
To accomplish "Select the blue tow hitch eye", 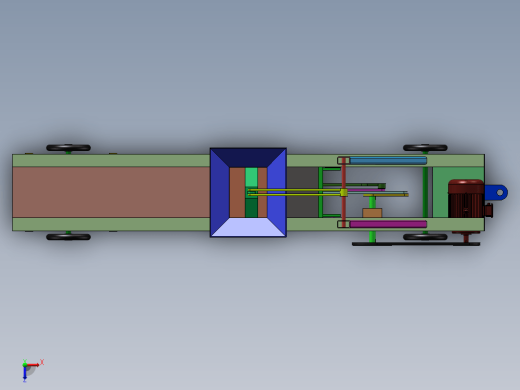I will coord(497,192).
